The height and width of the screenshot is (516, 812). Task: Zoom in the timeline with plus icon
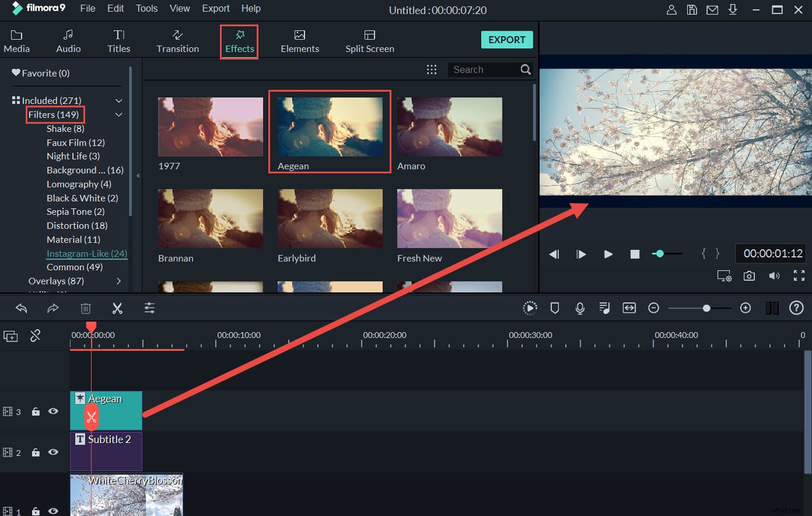[x=745, y=308]
